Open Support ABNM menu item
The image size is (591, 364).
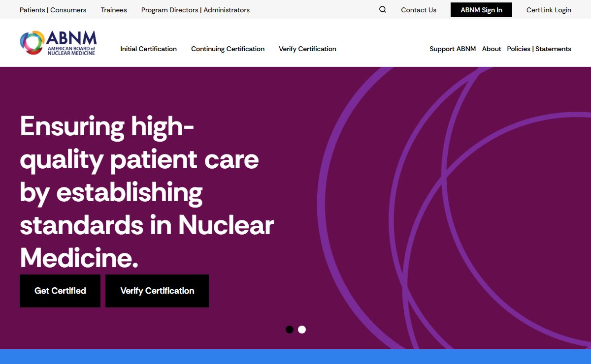(453, 49)
